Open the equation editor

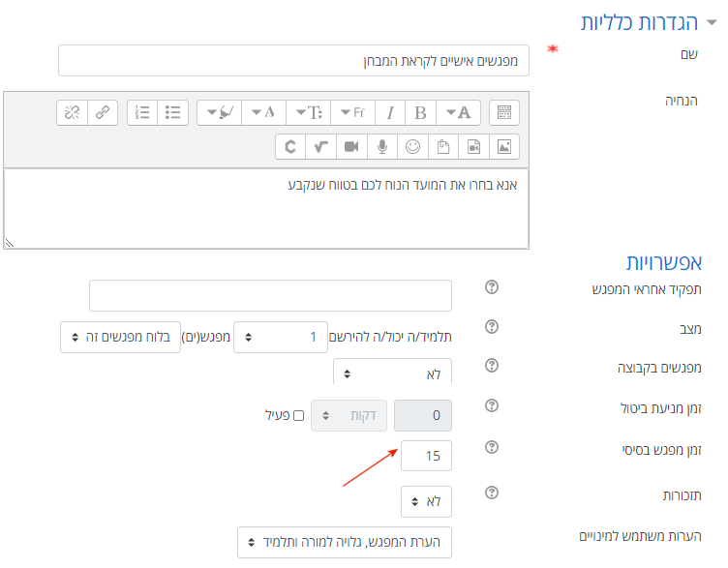point(320,147)
